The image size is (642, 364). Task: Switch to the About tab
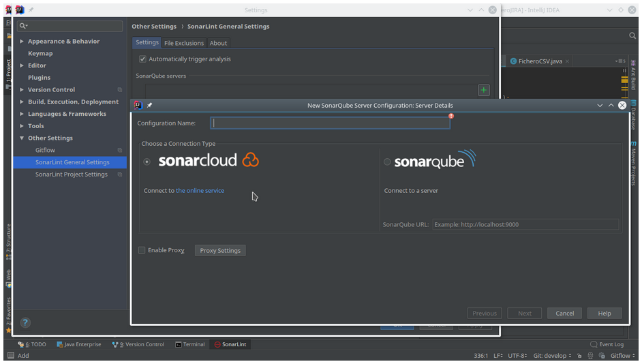218,43
